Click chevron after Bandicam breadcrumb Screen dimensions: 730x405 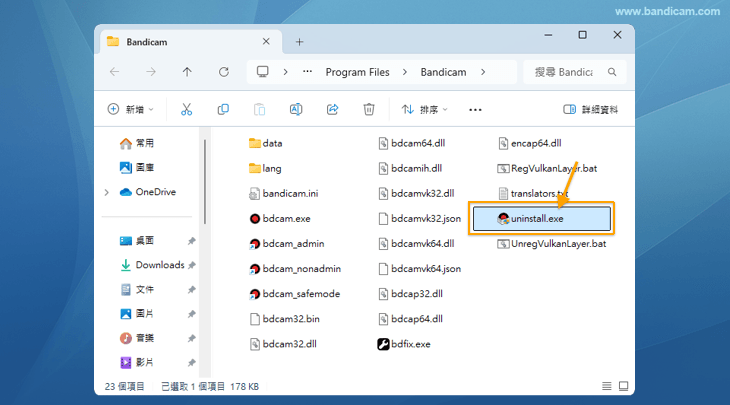483,72
